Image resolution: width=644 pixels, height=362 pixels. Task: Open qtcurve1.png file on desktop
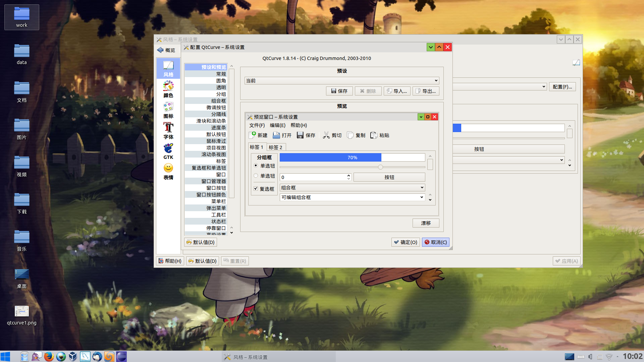22,315
